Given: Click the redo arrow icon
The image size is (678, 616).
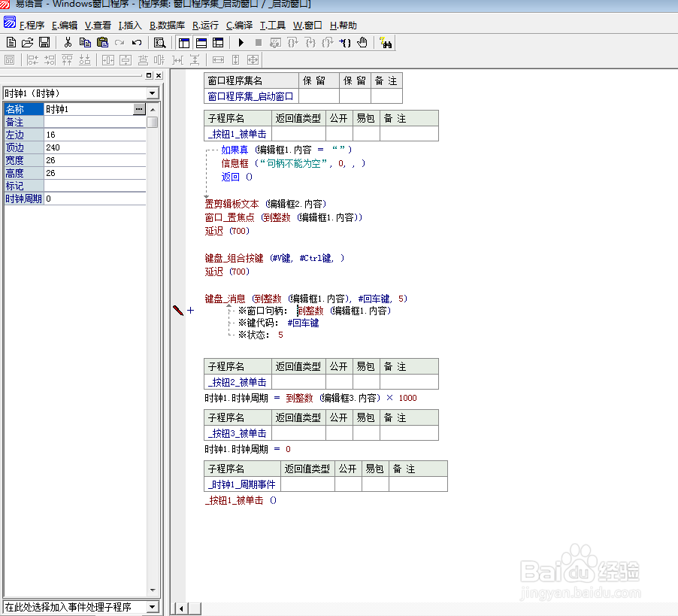Looking at the screenshot, I should click(120, 42).
